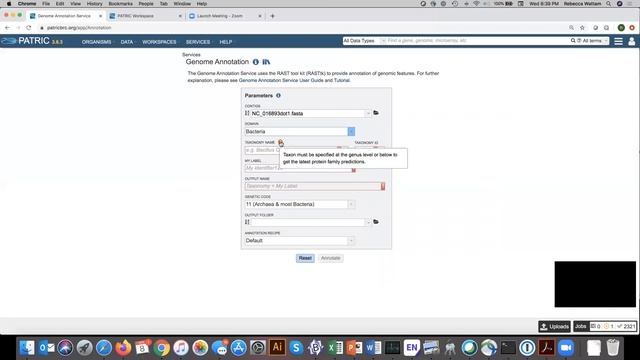Open the SERVICES menu
The height and width of the screenshot is (360, 640).
198,42
